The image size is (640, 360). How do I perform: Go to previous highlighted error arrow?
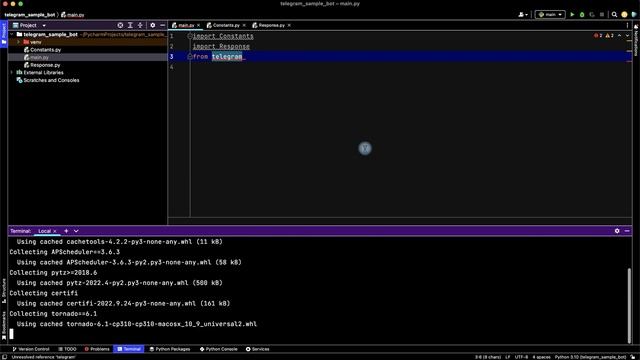[620, 36]
